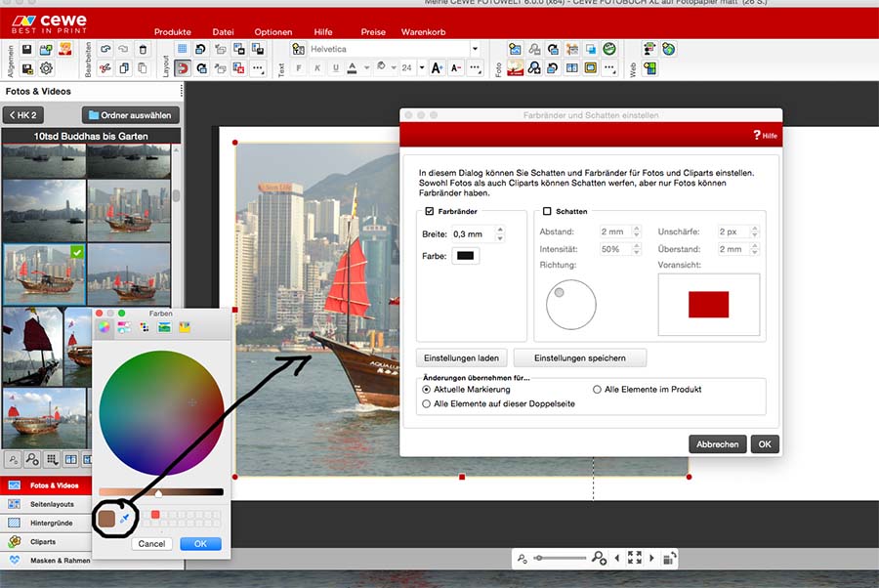Open the Warenkorb menu
Viewport: 879px width, 588px height.
click(423, 32)
